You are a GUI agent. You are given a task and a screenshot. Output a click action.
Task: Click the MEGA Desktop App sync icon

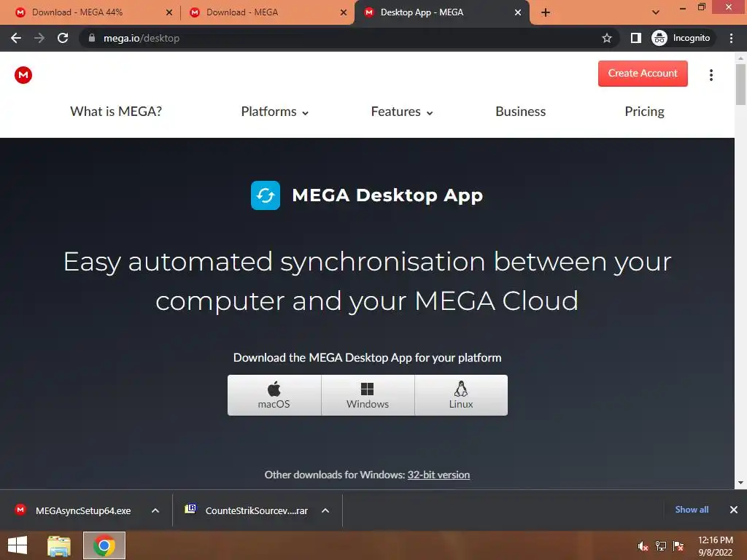tap(266, 195)
